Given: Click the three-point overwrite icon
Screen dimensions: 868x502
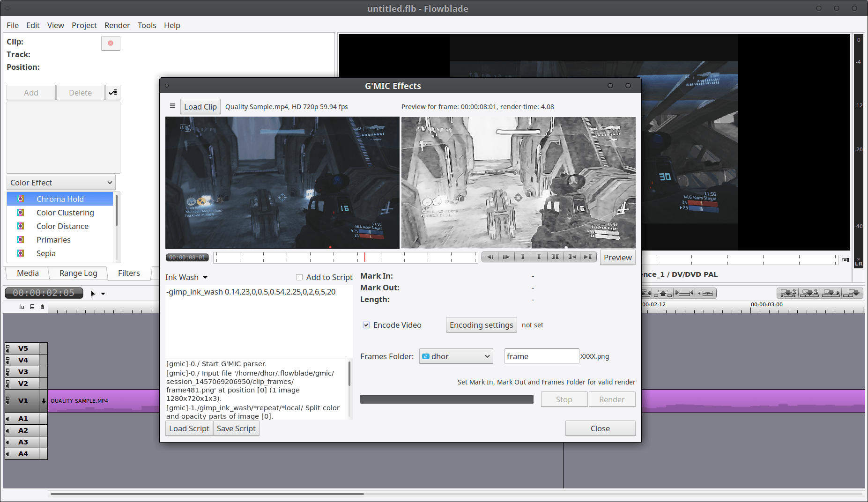Looking at the screenshot, I should pyautogui.click(x=788, y=293).
